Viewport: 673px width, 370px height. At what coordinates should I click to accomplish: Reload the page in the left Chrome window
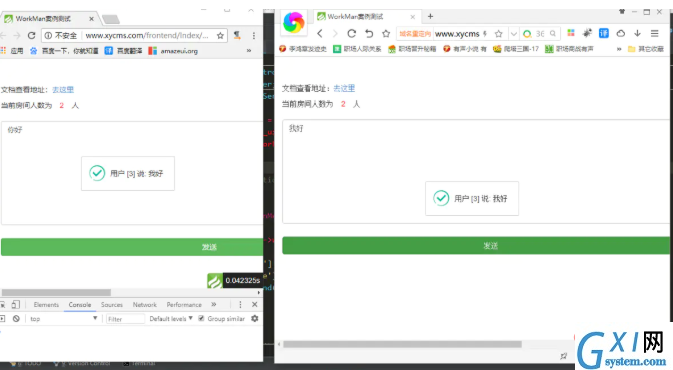coord(31,36)
